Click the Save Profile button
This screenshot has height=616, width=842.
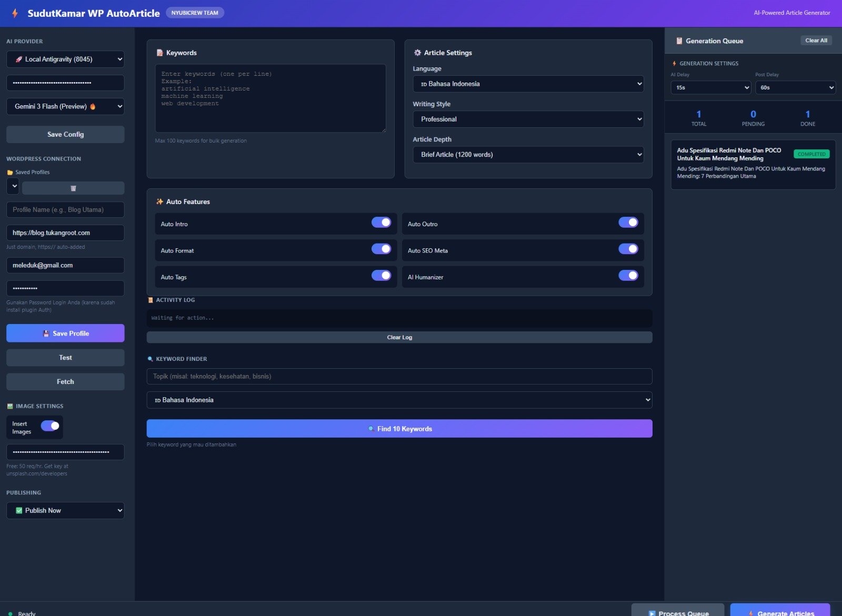click(x=65, y=333)
